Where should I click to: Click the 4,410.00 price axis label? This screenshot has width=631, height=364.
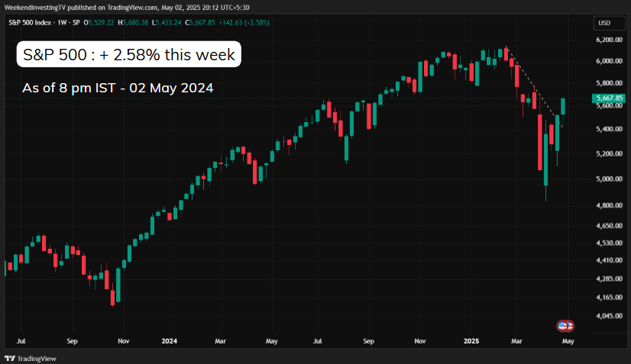pos(610,260)
